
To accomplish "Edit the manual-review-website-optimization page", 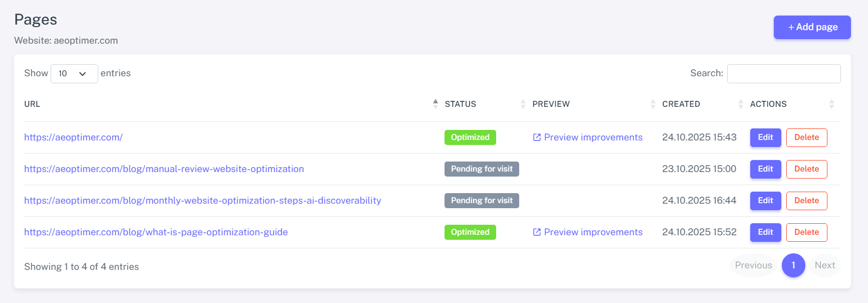I will point(765,169).
